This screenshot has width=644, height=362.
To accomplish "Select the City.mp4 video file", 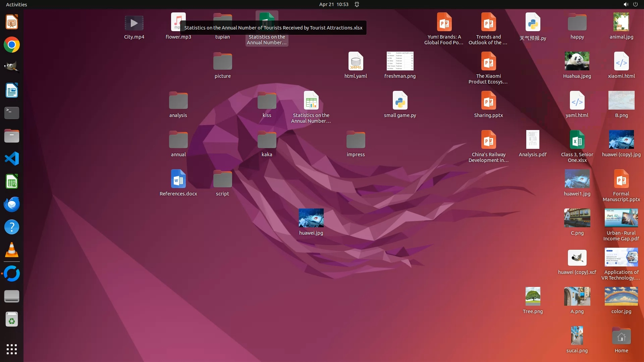I will tap(134, 23).
